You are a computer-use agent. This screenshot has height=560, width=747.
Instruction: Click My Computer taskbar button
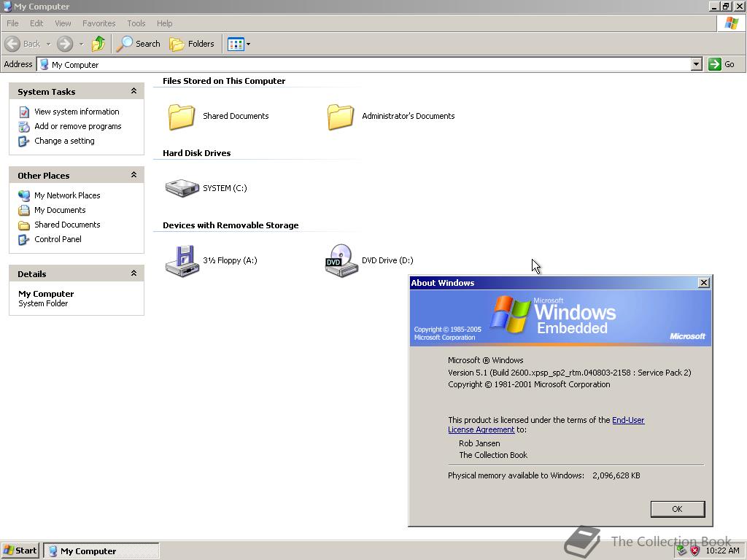click(101, 551)
